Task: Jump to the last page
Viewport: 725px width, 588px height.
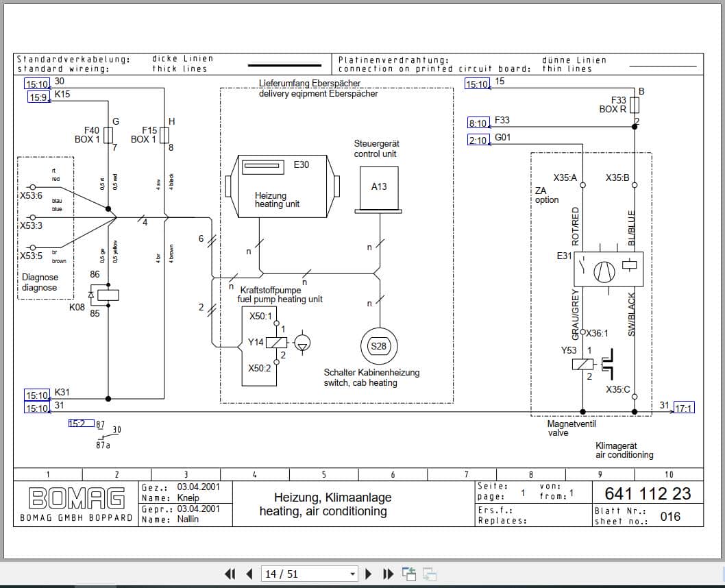Action: (389, 574)
